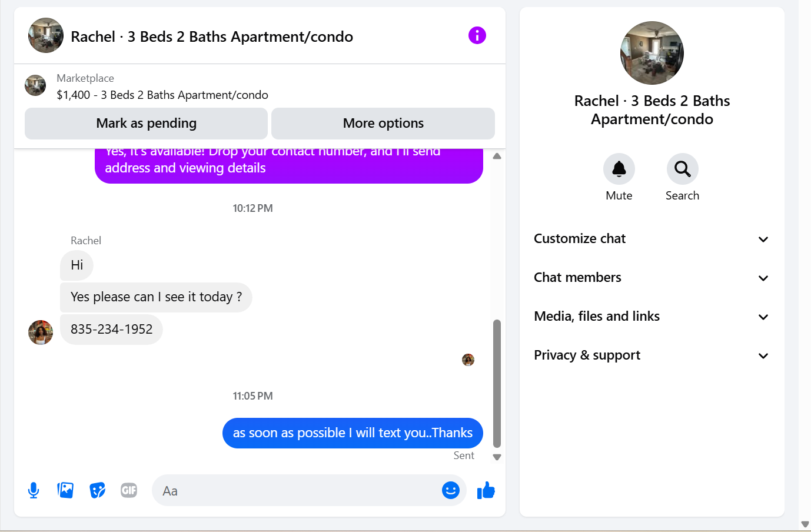The width and height of the screenshot is (811, 532).
Task: Click the chat scrollbar thumb
Action: 497,384
